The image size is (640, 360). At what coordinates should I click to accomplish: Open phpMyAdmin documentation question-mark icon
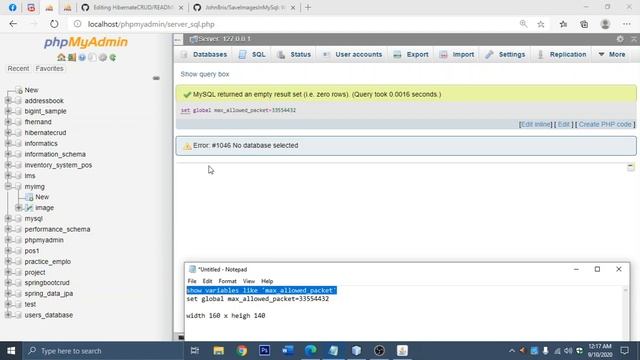[82, 58]
